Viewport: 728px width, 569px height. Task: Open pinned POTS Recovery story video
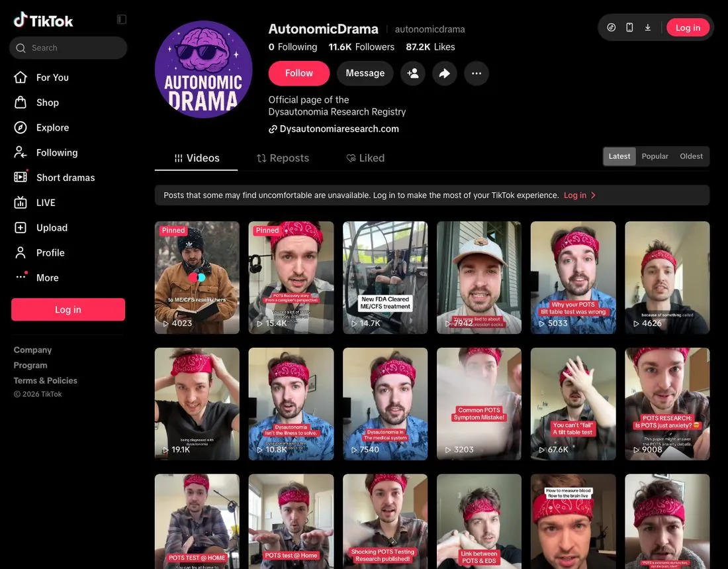(x=291, y=278)
